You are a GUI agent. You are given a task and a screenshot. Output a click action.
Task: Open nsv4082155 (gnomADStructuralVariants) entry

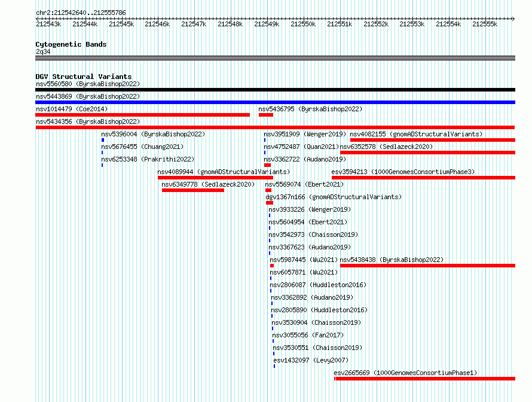(416, 134)
